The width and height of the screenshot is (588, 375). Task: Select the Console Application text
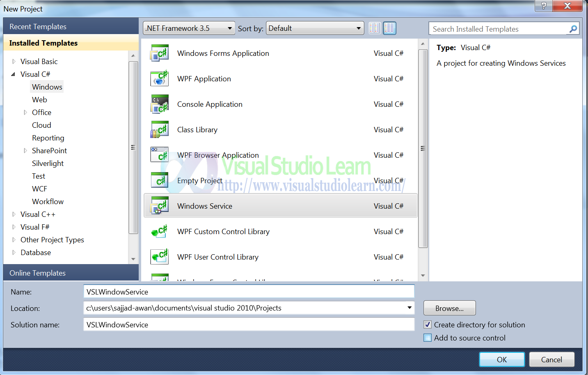[210, 104]
